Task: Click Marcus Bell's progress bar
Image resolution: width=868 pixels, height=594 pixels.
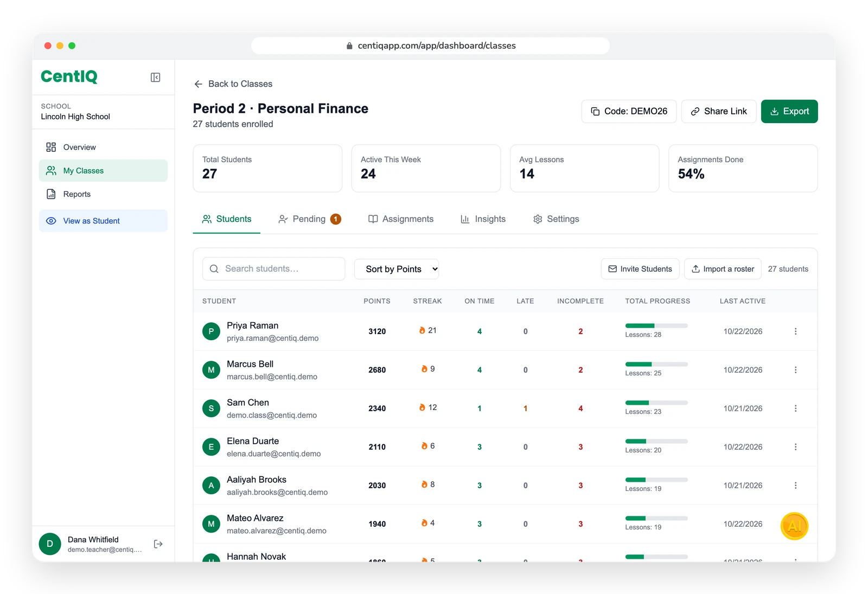Action: 656,365
